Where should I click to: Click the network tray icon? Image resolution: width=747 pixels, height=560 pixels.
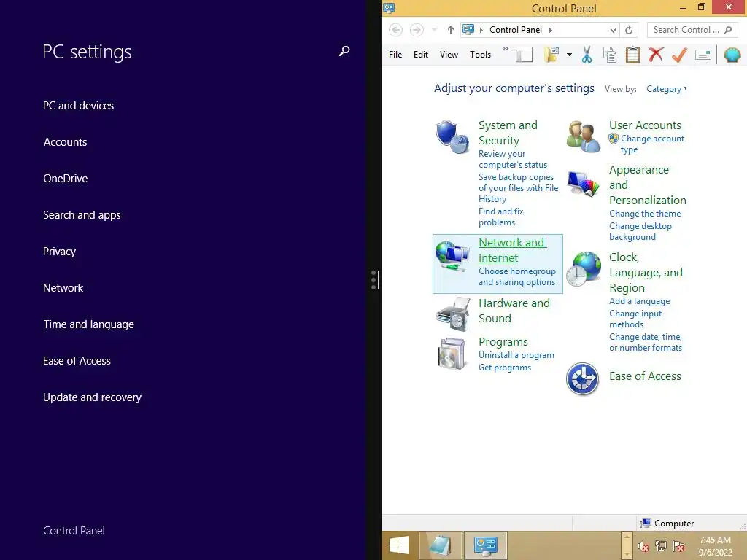661,545
